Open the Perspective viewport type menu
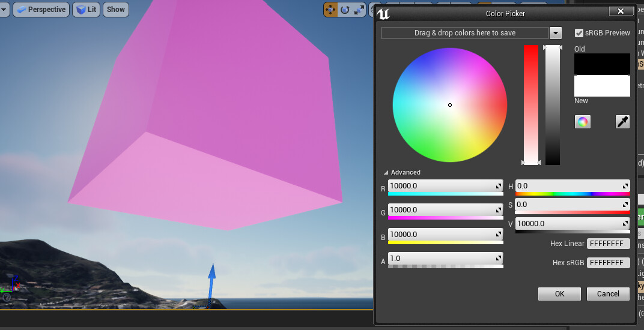The height and width of the screenshot is (330, 644). pos(40,10)
